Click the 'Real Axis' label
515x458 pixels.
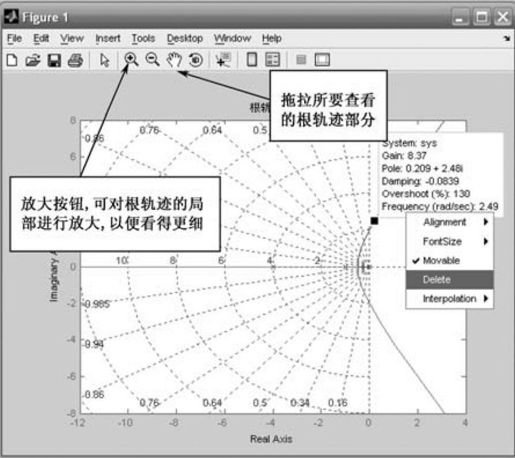click(271, 439)
